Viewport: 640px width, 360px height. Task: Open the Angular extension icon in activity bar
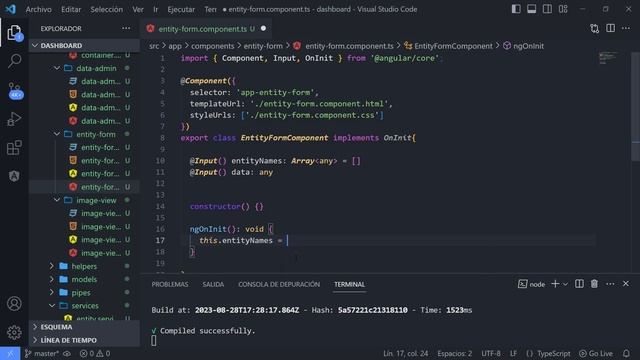pos(14,176)
